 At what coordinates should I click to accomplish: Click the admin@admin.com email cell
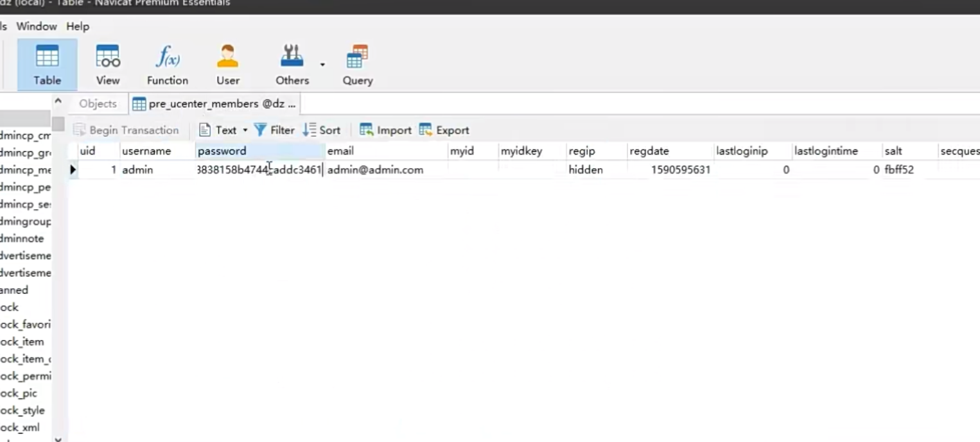(x=385, y=170)
